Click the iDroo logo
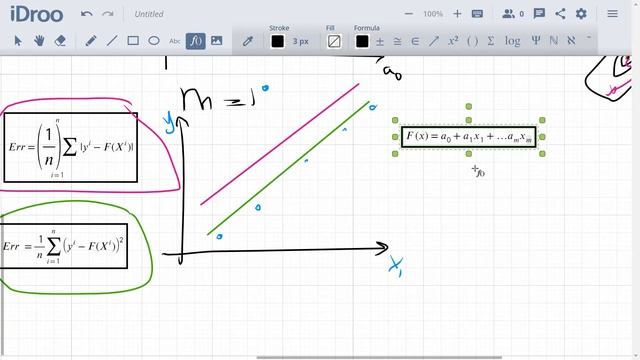The image size is (640, 360). pos(36,14)
